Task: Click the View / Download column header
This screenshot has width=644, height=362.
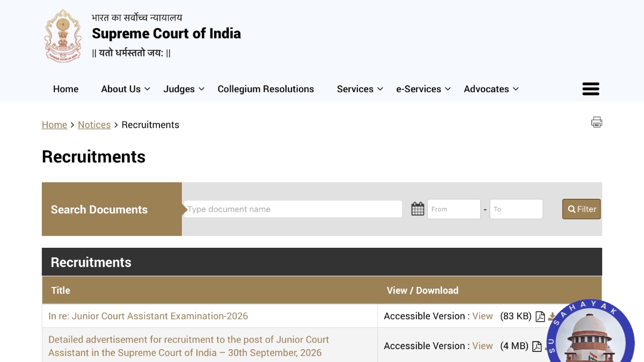Action: click(x=422, y=291)
